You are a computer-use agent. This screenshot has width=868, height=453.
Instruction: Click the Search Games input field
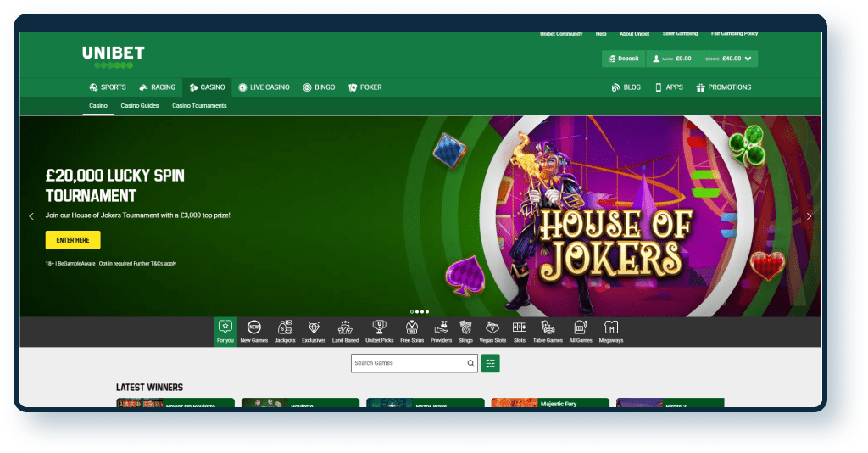(x=414, y=363)
